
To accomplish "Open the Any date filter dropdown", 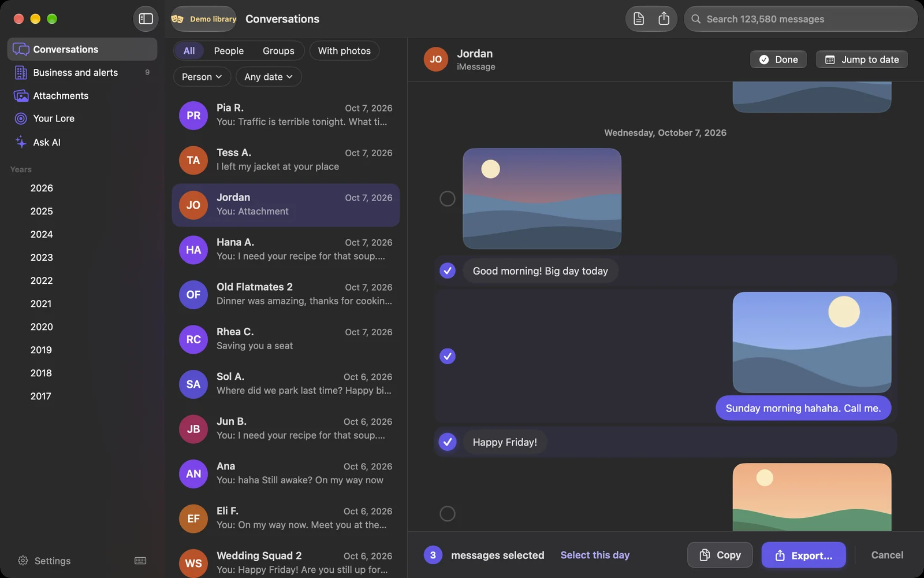I will click(x=269, y=77).
